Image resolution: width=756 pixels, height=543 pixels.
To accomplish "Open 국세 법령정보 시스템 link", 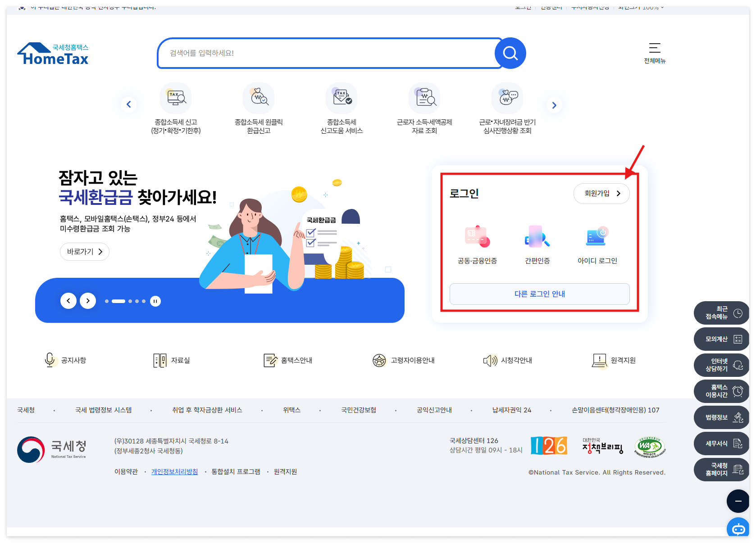I will [x=104, y=410].
